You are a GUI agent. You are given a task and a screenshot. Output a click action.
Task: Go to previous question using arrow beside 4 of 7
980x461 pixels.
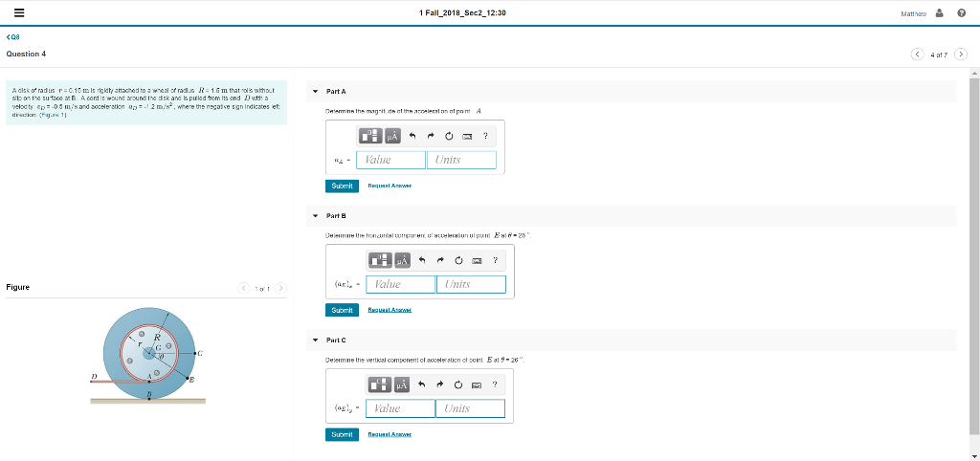click(x=918, y=54)
